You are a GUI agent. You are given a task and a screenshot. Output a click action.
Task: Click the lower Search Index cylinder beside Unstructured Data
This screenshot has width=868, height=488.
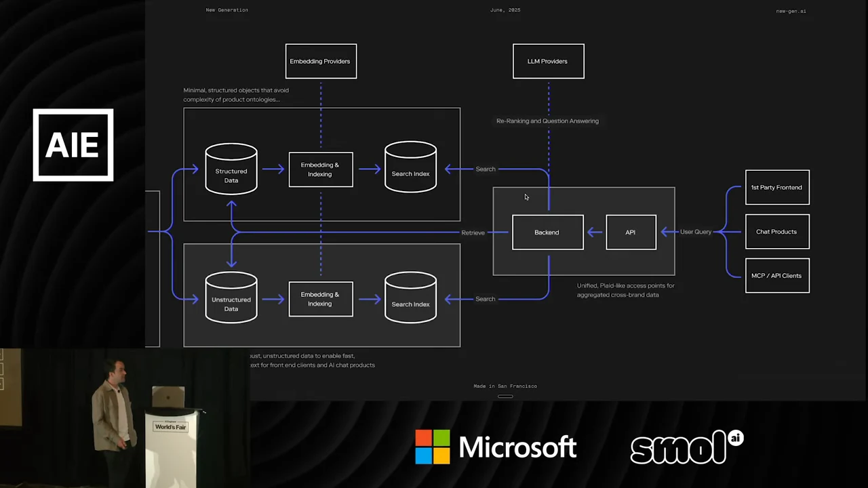[410, 298]
